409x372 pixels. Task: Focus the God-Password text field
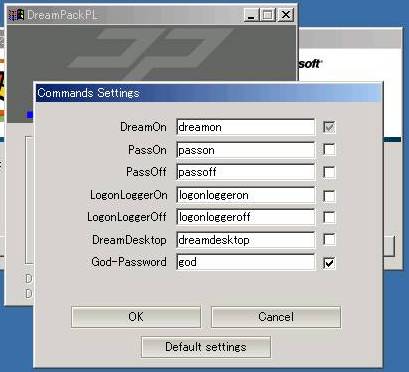pos(246,262)
